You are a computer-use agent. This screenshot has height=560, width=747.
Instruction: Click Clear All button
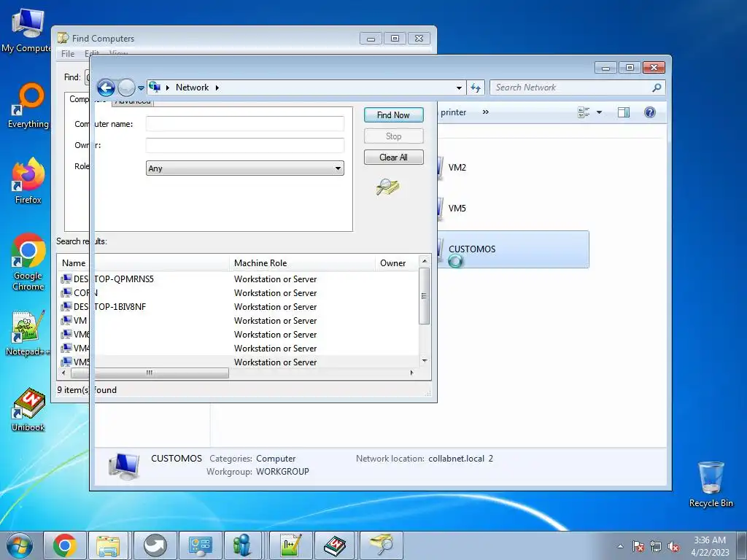(393, 157)
